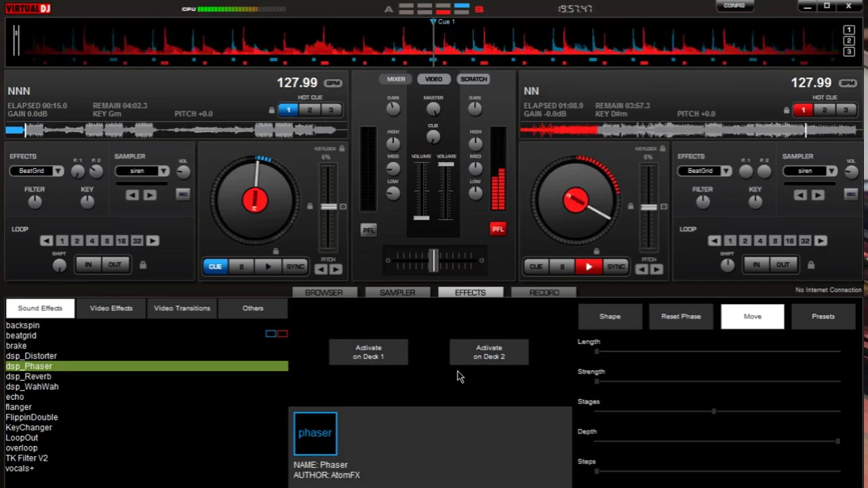This screenshot has width=868, height=488.
Task: Select the backspin effect
Action: [22, 325]
